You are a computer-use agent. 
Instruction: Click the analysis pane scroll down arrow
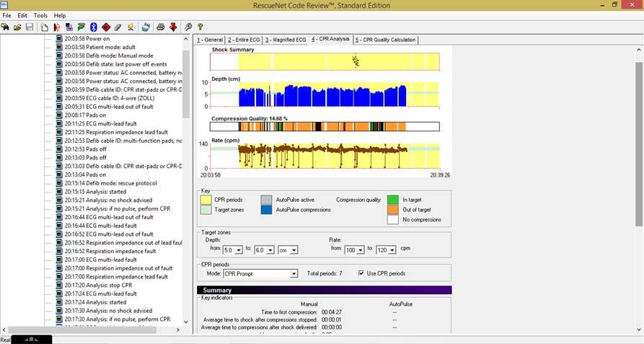click(639, 330)
